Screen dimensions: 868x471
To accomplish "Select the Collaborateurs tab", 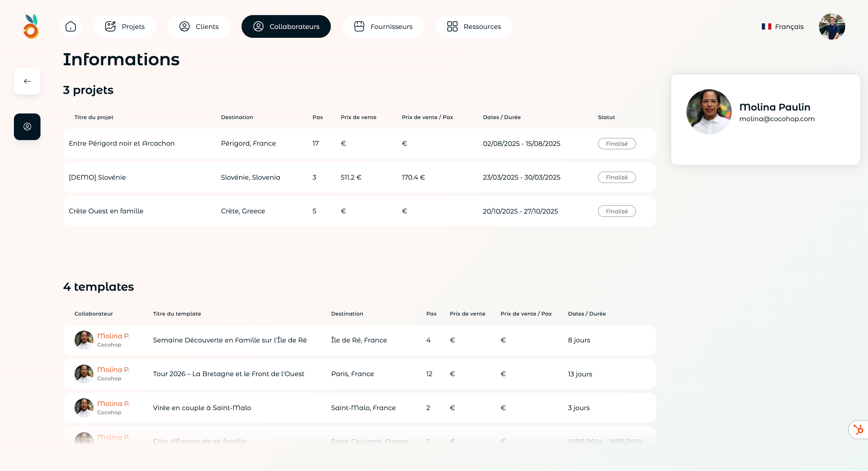I will [x=286, y=26].
